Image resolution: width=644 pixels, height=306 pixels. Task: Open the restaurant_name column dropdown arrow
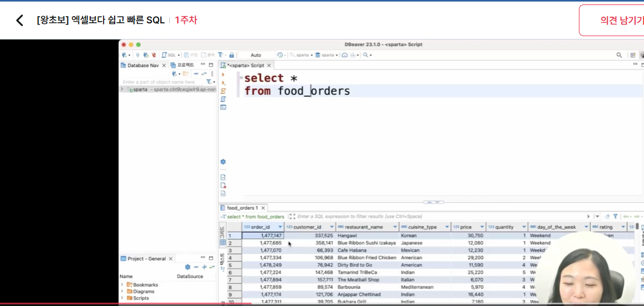point(395,227)
